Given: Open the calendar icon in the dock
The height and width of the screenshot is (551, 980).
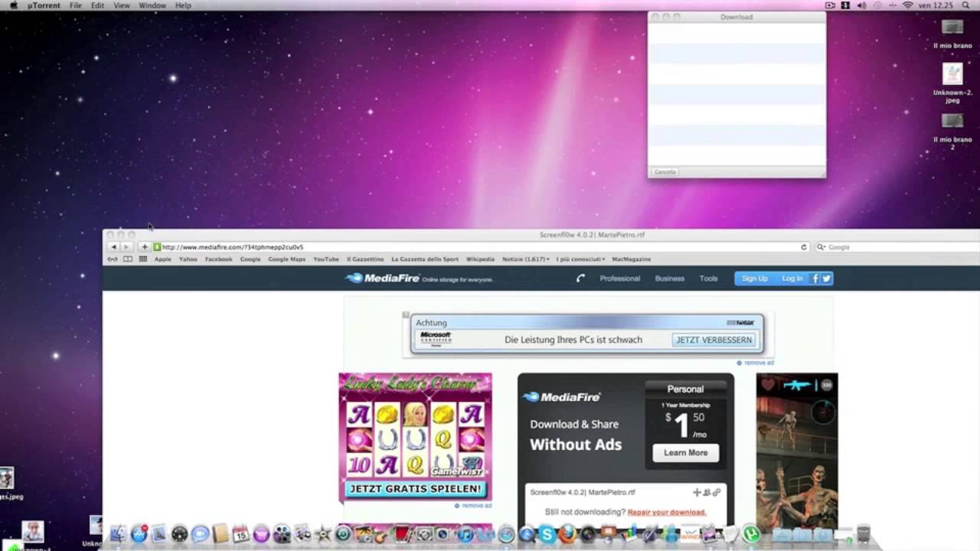Looking at the screenshot, I should (240, 534).
